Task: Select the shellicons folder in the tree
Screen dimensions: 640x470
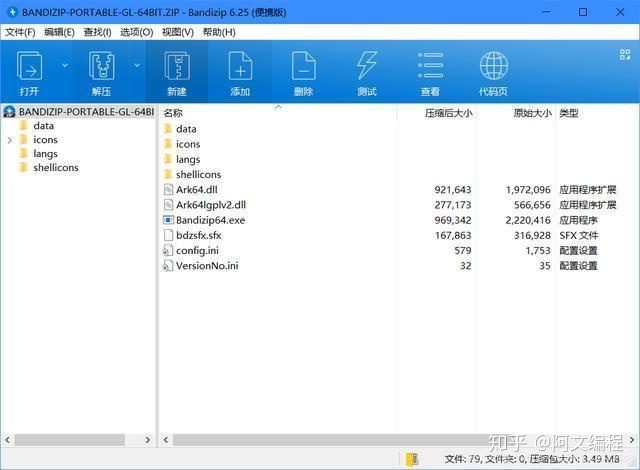Action: tap(56, 168)
